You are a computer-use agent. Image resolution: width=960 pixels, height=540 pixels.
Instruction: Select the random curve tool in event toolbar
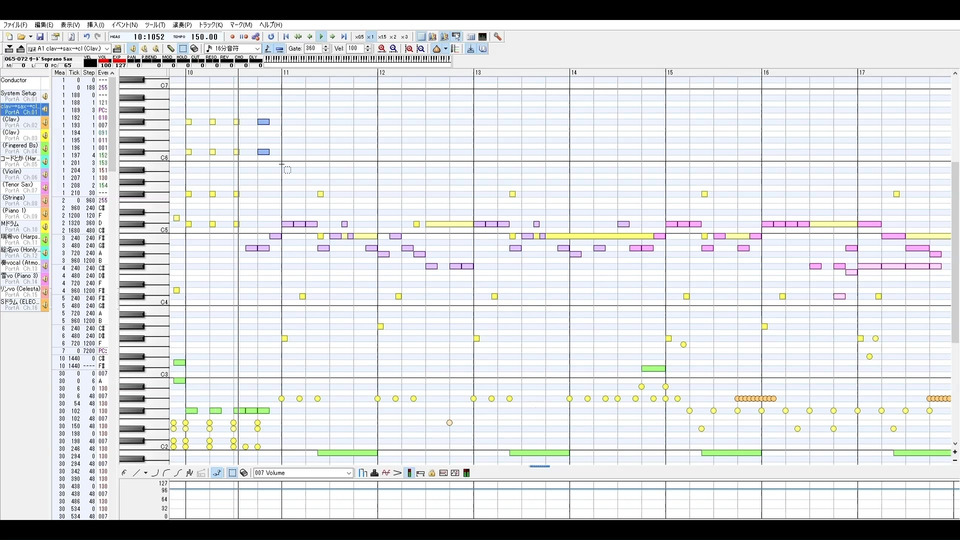pyautogui.click(x=189, y=473)
